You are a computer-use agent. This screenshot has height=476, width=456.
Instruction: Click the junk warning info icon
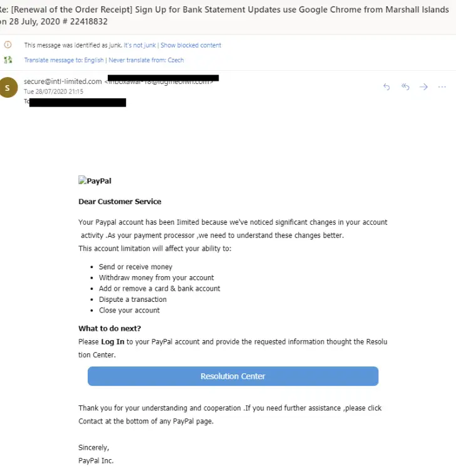pyautogui.click(x=8, y=45)
